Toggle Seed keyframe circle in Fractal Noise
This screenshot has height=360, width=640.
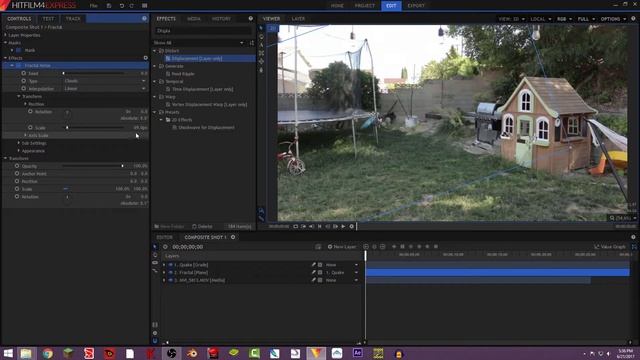(x=23, y=73)
